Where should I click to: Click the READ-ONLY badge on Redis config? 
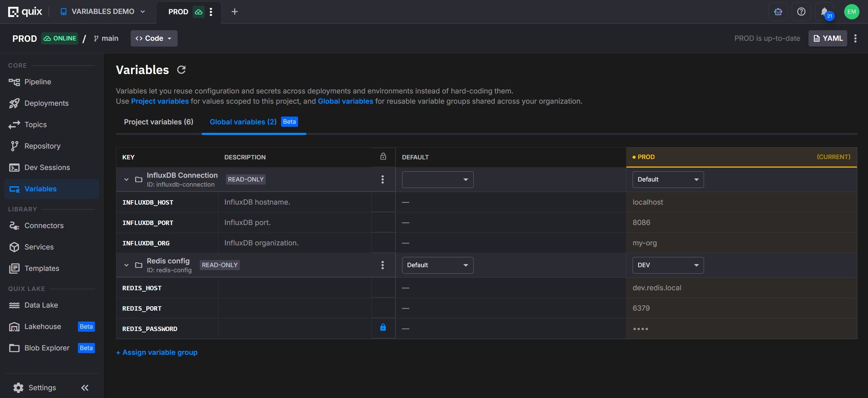[220, 265]
